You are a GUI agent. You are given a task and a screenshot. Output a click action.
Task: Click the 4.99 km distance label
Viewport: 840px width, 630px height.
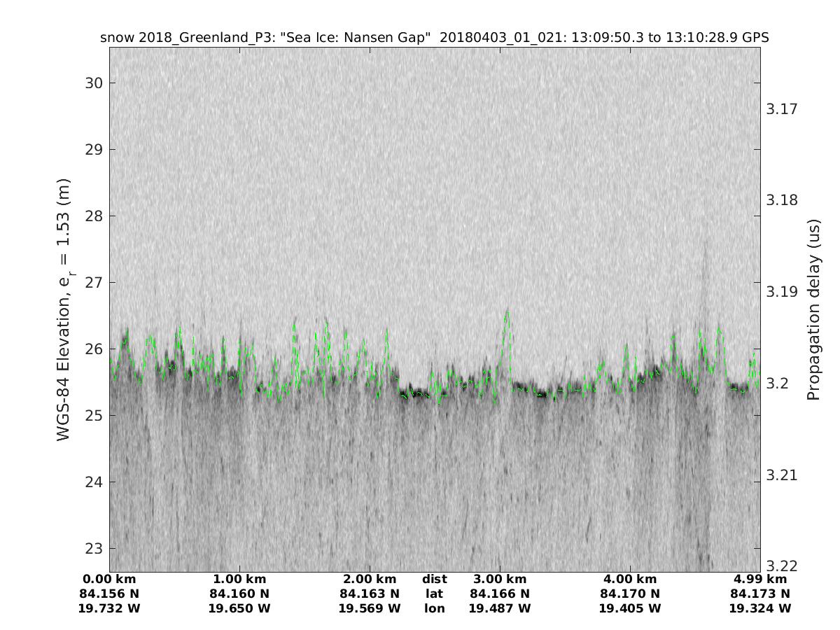coord(760,580)
